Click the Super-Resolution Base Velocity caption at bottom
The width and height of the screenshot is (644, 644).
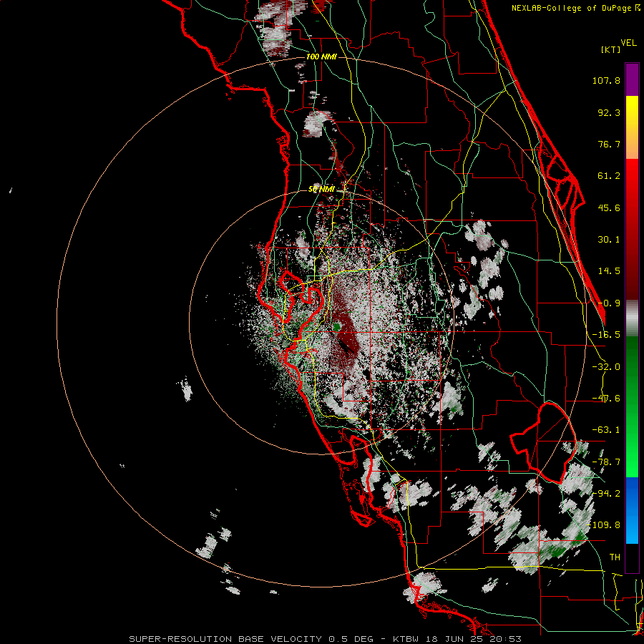[326, 639]
